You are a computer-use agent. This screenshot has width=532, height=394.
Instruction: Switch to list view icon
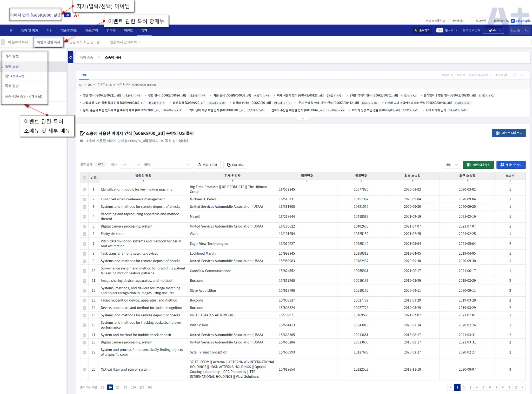[523, 75]
